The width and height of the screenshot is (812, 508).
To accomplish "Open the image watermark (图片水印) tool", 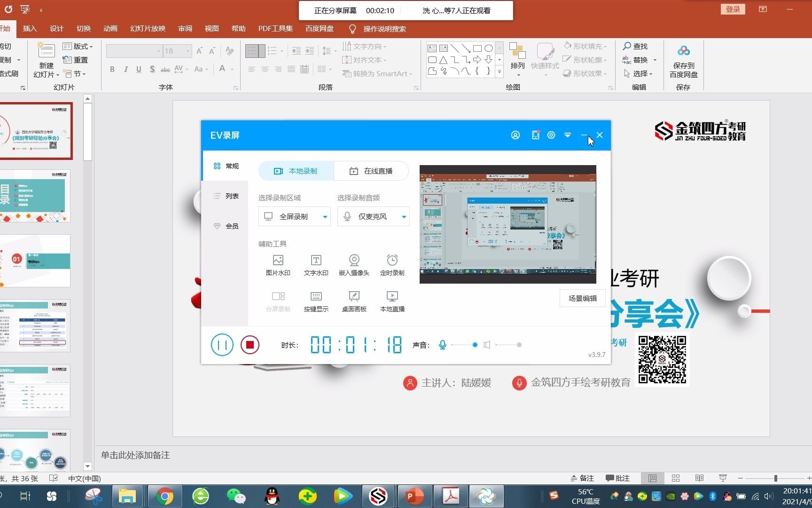I will 278,265.
